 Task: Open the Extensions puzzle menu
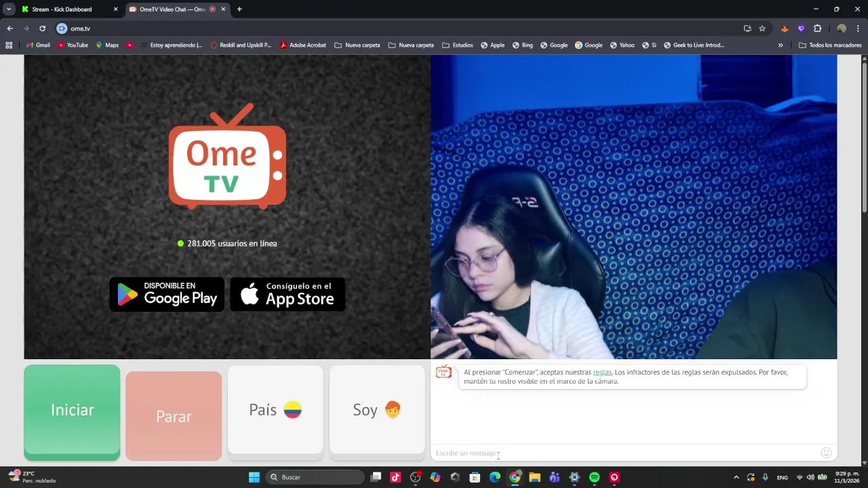(817, 28)
